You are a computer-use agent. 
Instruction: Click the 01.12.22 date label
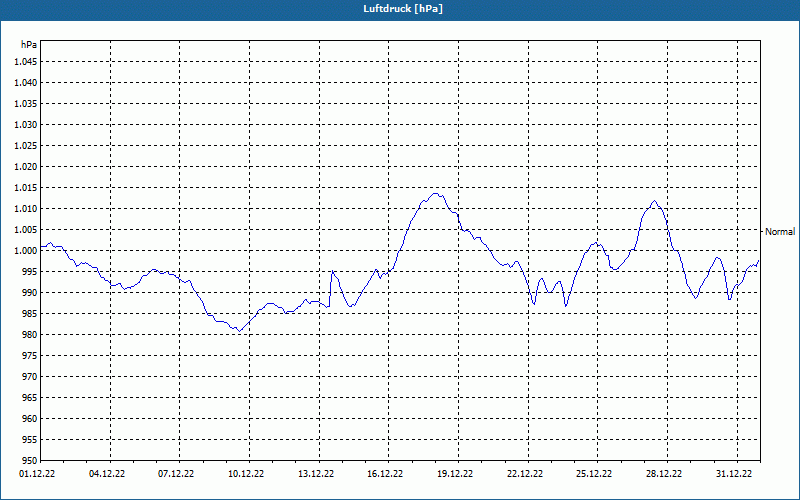pos(37,473)
